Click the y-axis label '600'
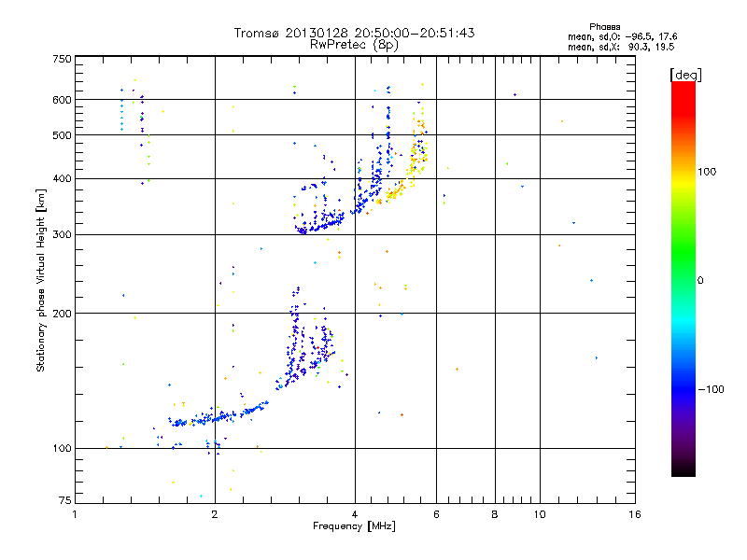 (63, 100)
